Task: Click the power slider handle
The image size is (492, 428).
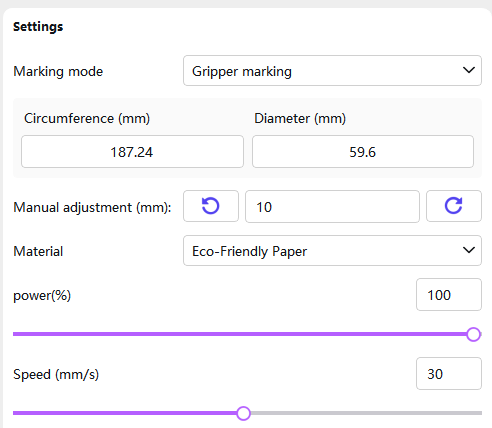Action: [473, 334]
